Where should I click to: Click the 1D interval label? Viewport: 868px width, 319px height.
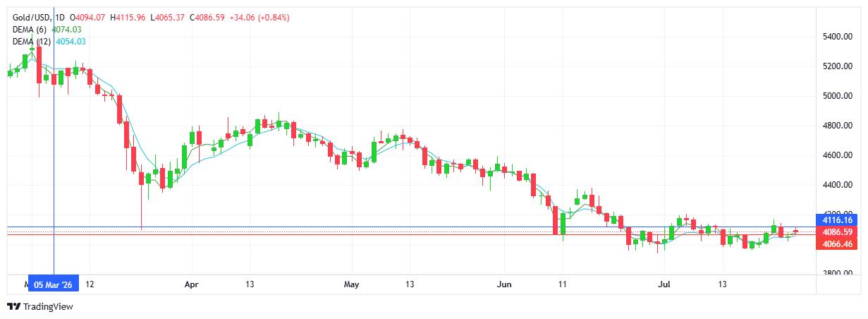tap(59, 17)
